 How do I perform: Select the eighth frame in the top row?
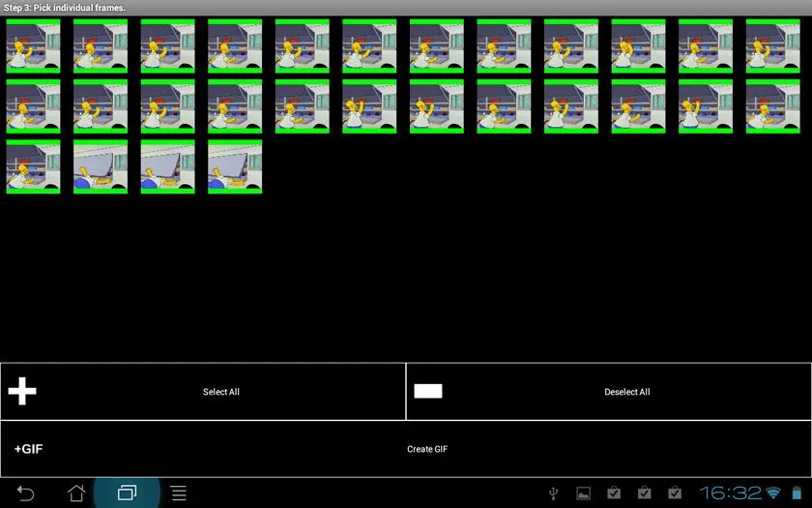click(504, 46)
